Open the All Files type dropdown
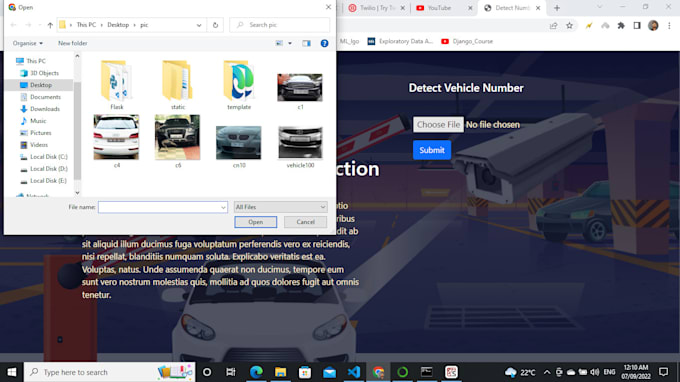680x382 pixels. pyautogui.click(x=281, y=207)
